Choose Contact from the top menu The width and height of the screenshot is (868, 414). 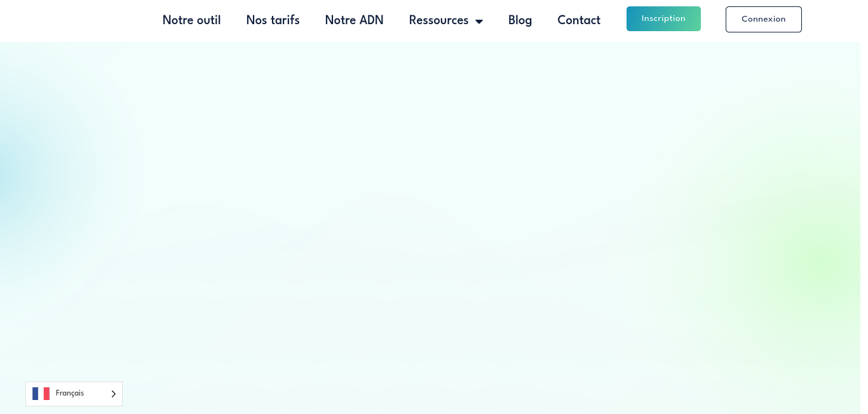[x=578, y=20]
